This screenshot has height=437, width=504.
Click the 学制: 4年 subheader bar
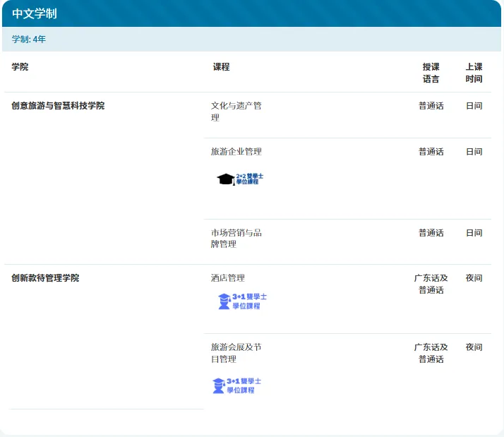pos(29,40)
